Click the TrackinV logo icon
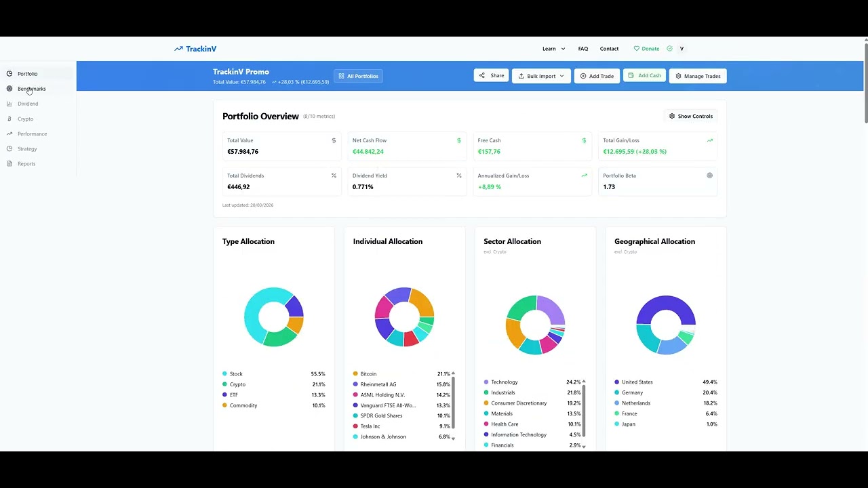868x488 pixels. [x=178, y=49]
